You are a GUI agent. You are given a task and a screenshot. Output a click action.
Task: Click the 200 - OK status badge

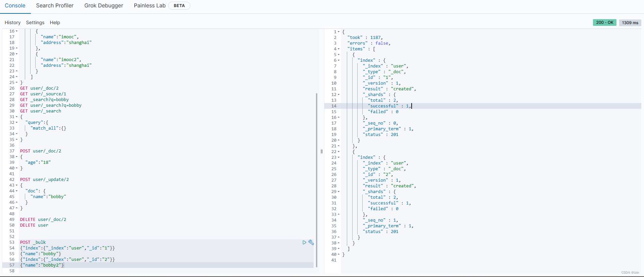(x=605, y=22)
